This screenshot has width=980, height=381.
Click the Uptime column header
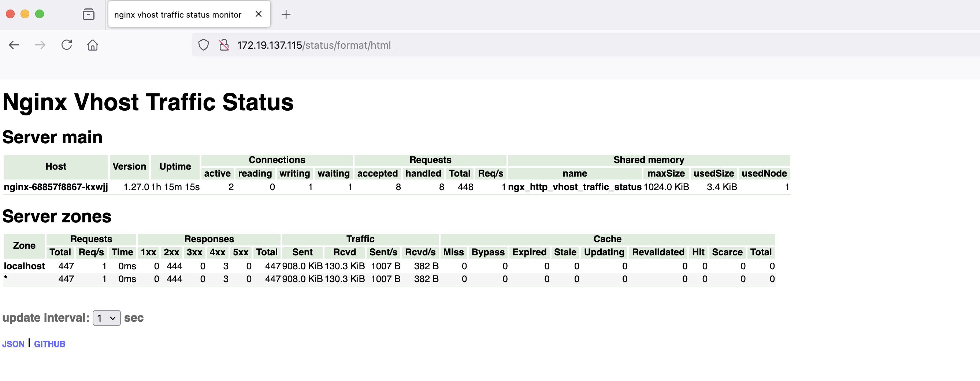(x=175, y=167)
